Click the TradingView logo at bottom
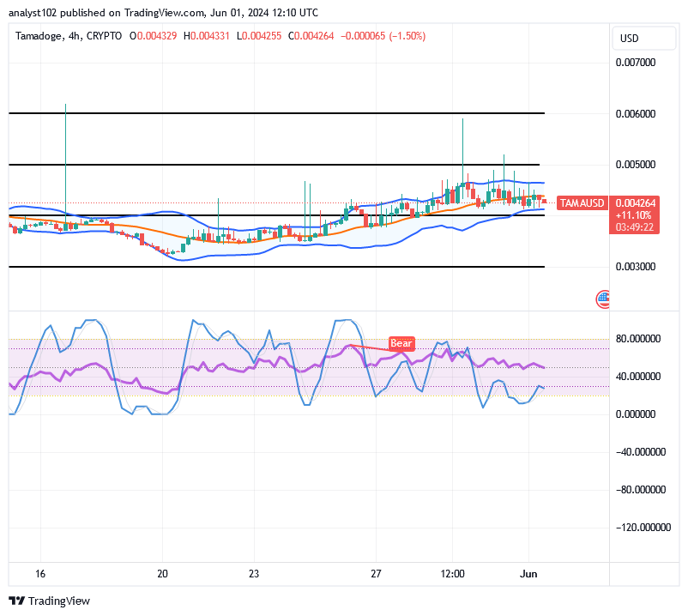The width and height of the screenshot is (688, 616). coord(49,601)
